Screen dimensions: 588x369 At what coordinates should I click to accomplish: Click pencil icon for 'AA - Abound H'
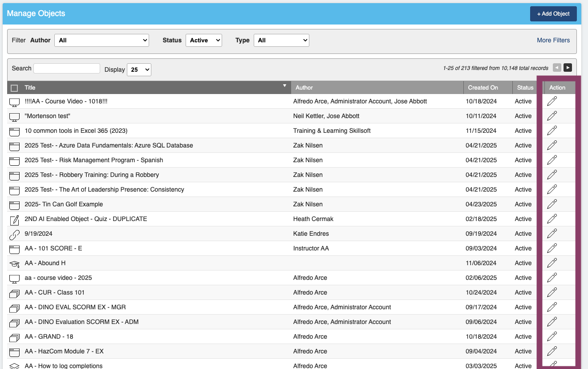(552, 263)
